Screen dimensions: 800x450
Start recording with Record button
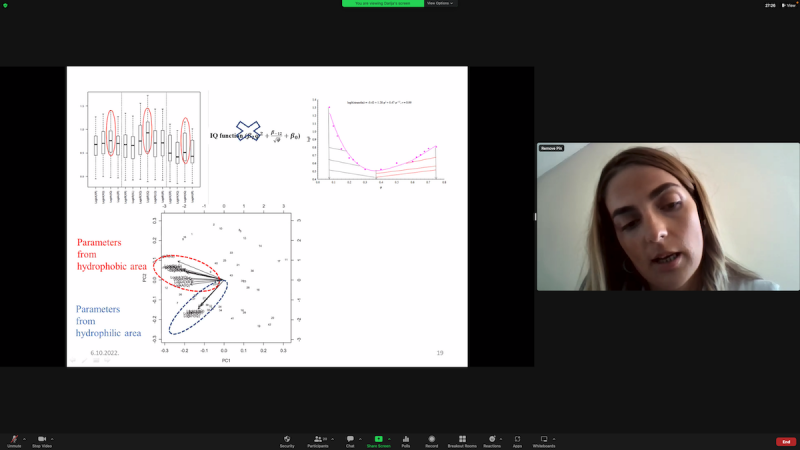tap(432, 440)
